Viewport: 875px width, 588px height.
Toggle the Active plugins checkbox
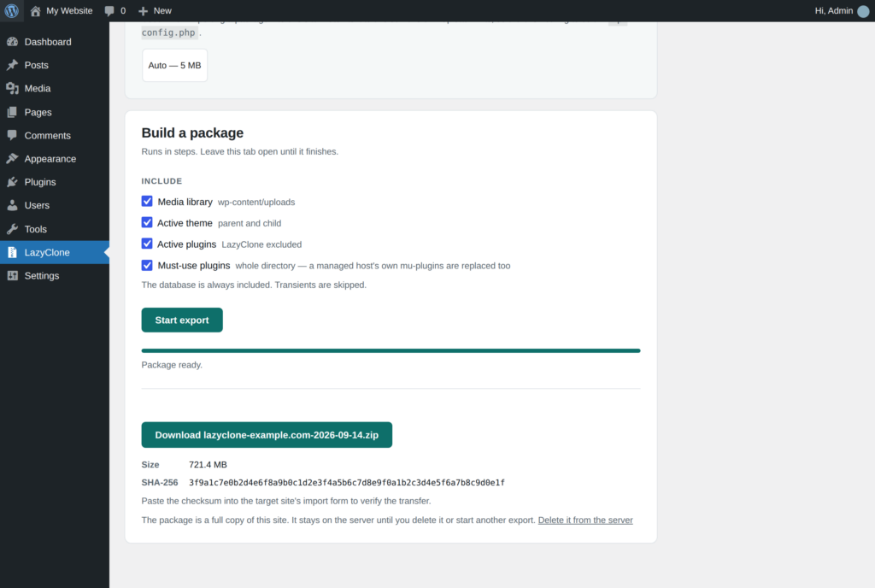point(147,244)
